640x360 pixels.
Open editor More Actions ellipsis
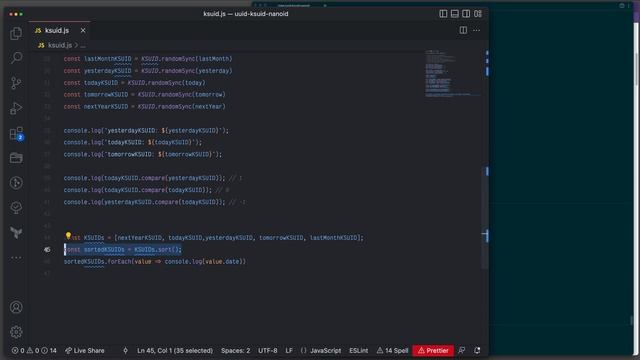tap(476, 30)
